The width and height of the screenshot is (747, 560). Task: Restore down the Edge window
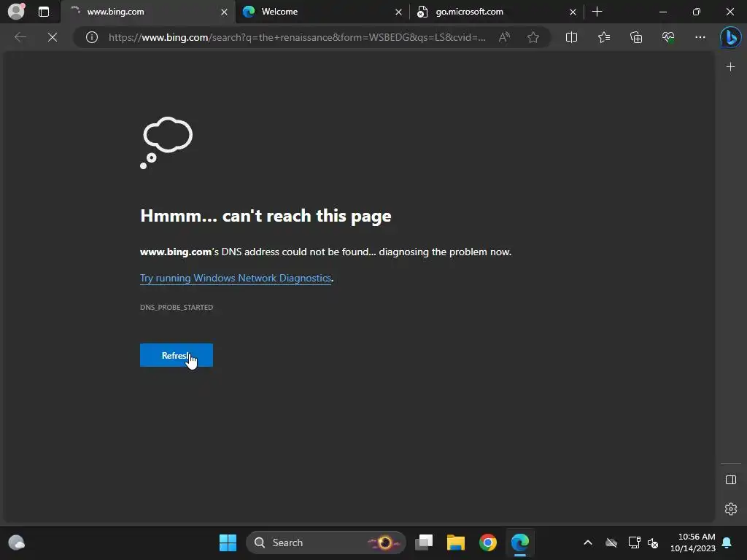pyautogui.click(x=697, y=12)
